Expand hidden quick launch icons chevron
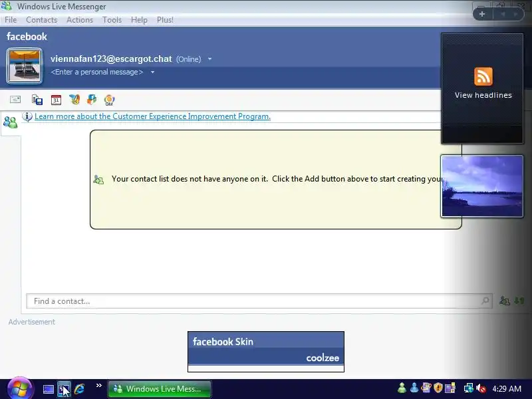Screen dimensions: 532x399 98,385
